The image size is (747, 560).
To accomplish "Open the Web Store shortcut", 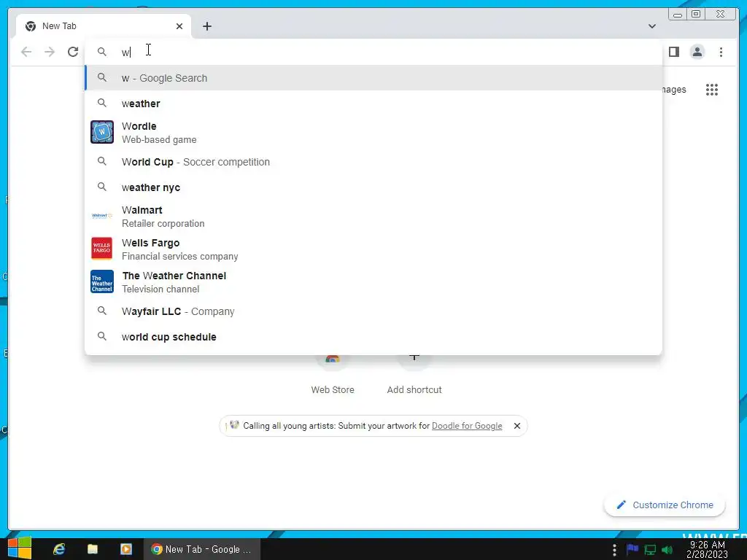I will tap(333, 376).
